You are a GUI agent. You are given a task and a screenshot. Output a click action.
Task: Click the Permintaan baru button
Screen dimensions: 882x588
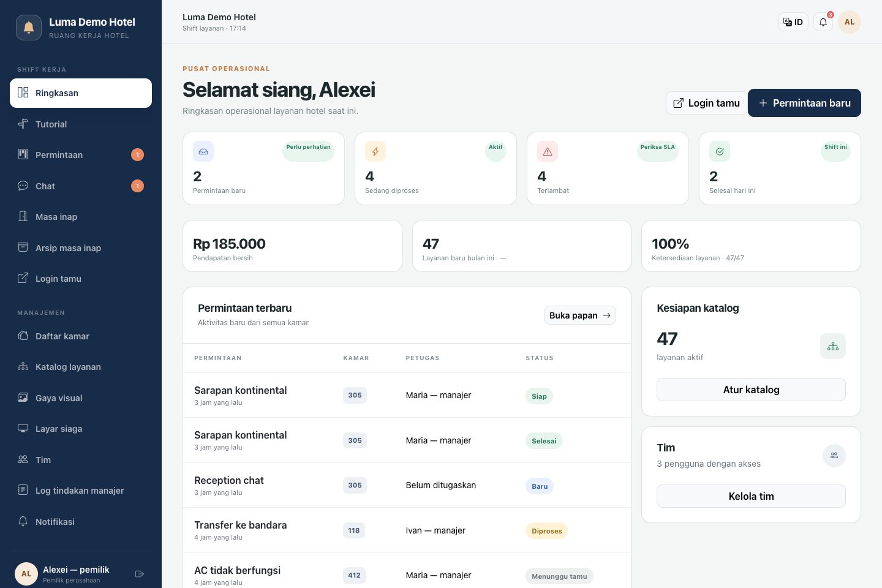(x=804, y=103)
